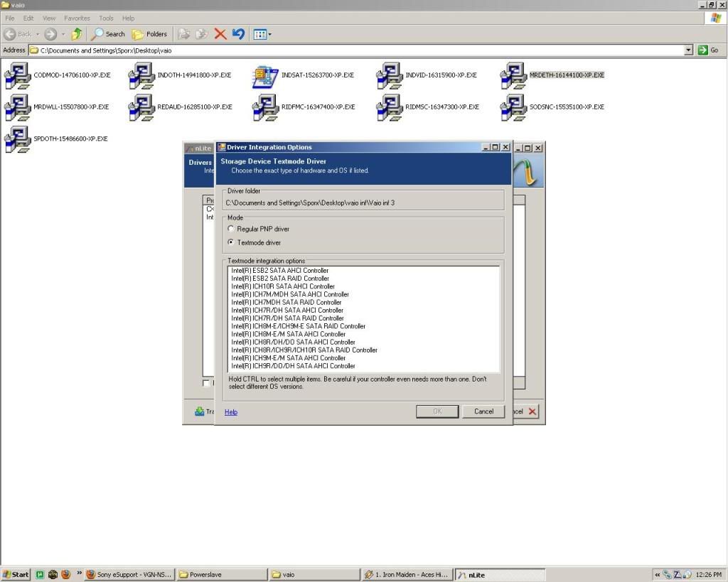This screenshot has height=582, width=728.
Task: Switch to the vaio folder taskbar button
Action: point(314,575)
